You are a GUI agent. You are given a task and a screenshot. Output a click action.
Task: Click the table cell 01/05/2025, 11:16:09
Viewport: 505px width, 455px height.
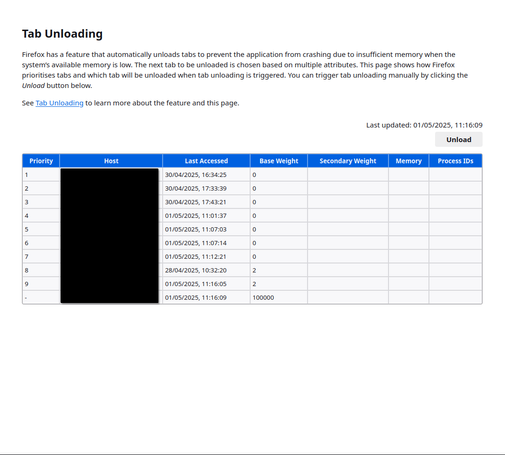206,297
